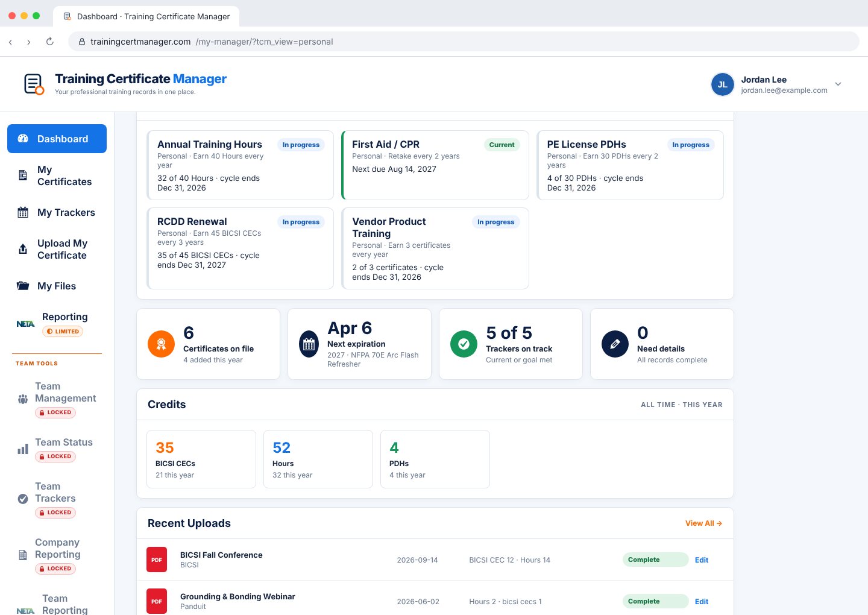This screenshot has width=868, height=615.
Task: Open the First Aid / CPR tracker card
Action: [435, 165]
